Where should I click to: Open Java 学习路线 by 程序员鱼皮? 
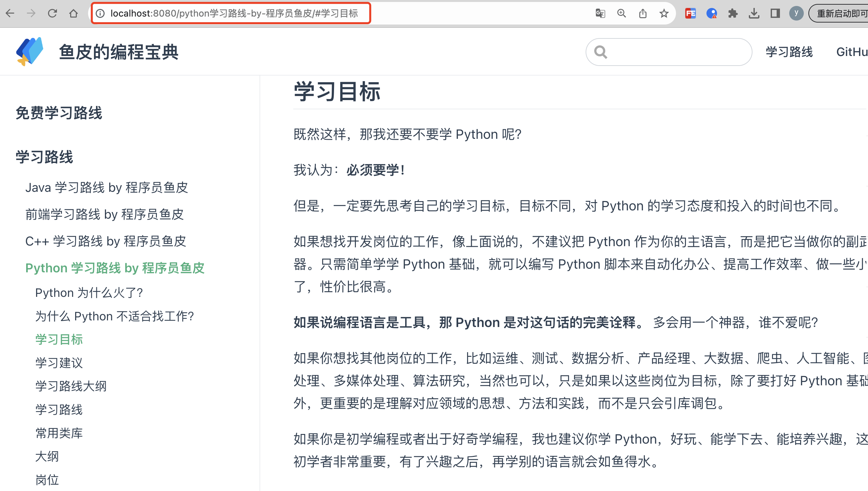107,188
